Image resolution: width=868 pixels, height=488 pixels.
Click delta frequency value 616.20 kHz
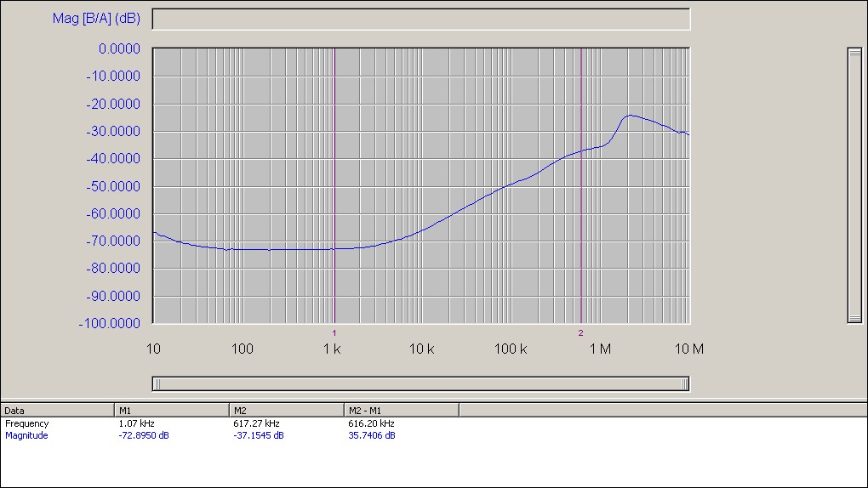(371, 423)
